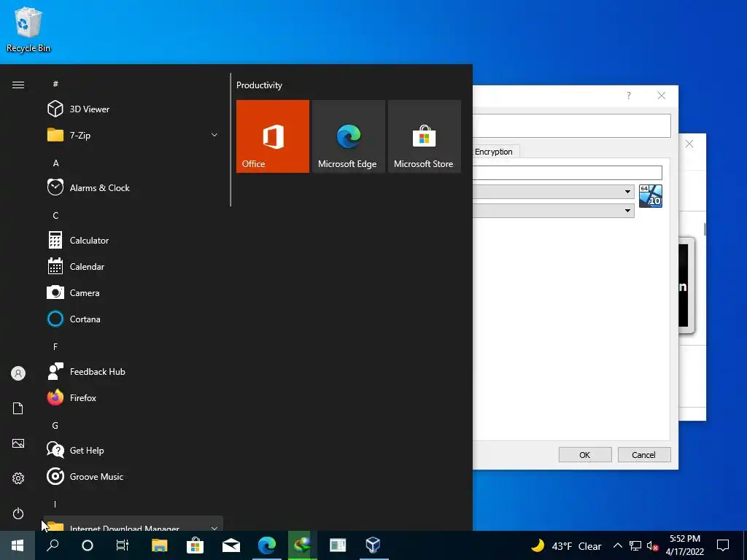Open the network tray icon

[635, 545]
